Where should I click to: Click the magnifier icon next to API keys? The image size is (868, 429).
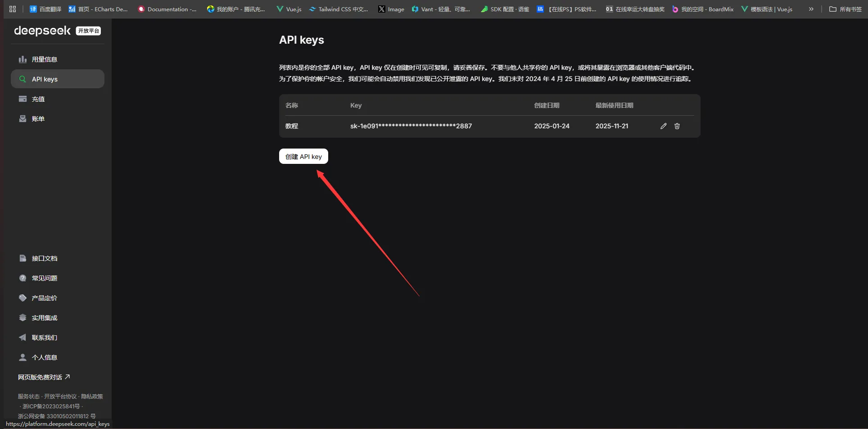click(x=22, y=79)
